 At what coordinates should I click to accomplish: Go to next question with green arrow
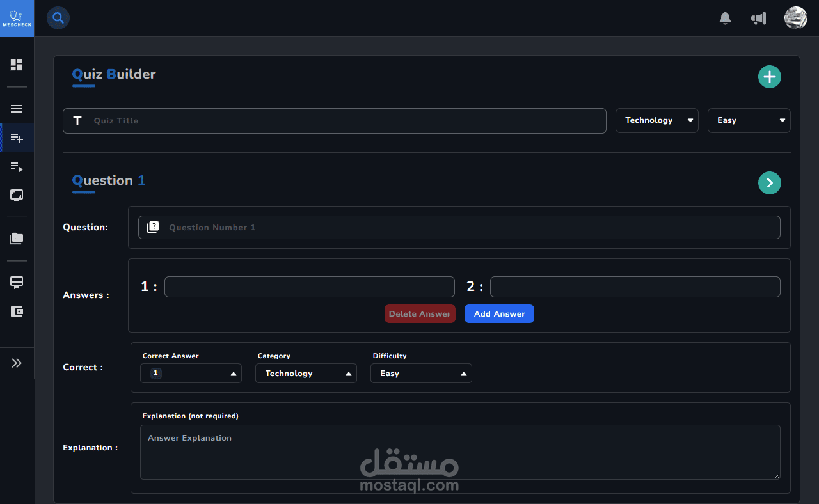coord(770,183)
